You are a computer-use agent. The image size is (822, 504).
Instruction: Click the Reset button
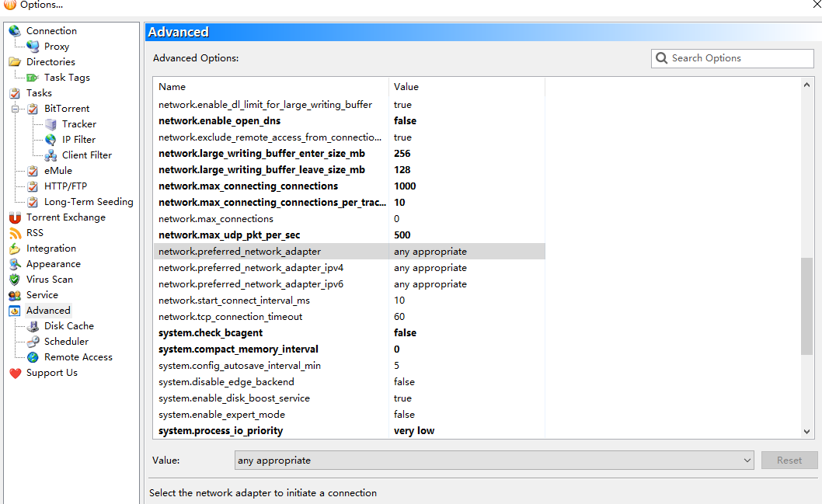point(789,461)
